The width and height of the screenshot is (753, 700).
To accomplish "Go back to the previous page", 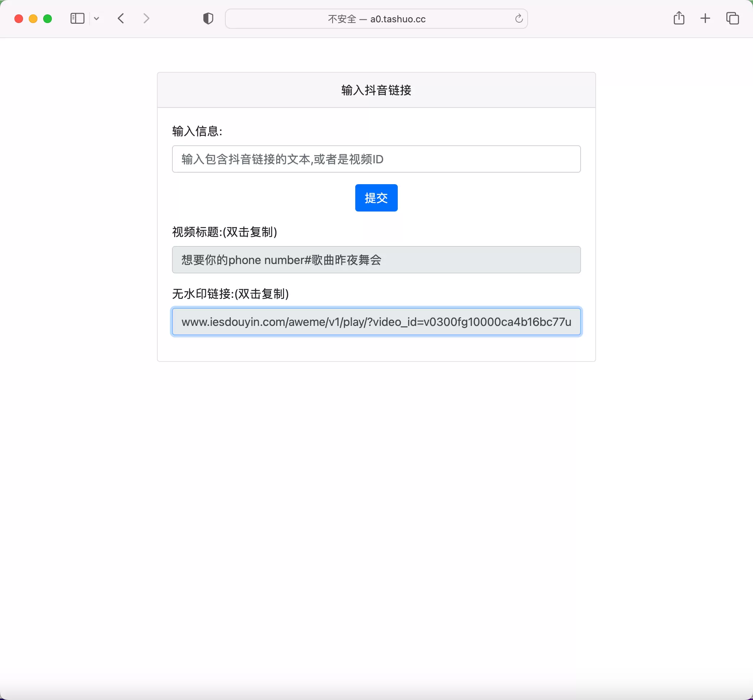I will coord(121,19).
